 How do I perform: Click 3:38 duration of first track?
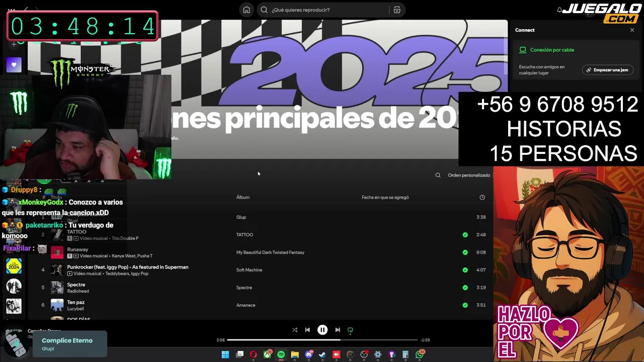point(481,217)
